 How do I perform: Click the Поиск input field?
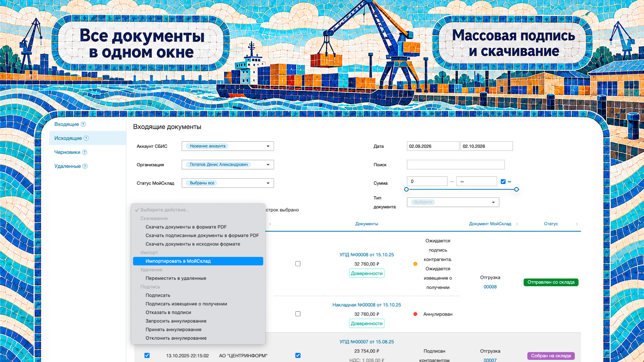[x=455, y=165]
